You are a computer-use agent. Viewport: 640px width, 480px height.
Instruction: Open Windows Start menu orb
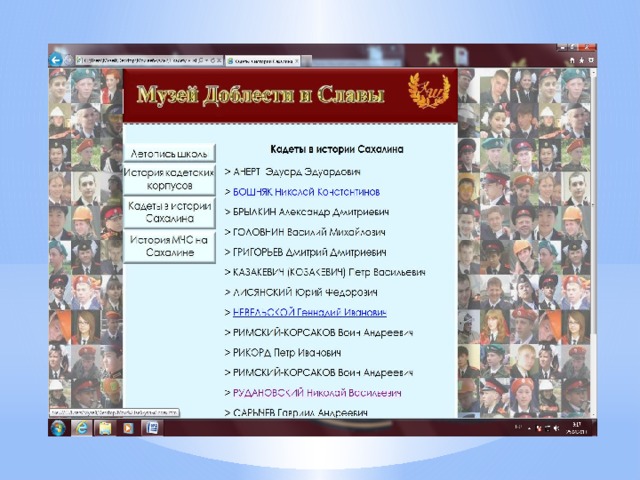pos(59,428)
